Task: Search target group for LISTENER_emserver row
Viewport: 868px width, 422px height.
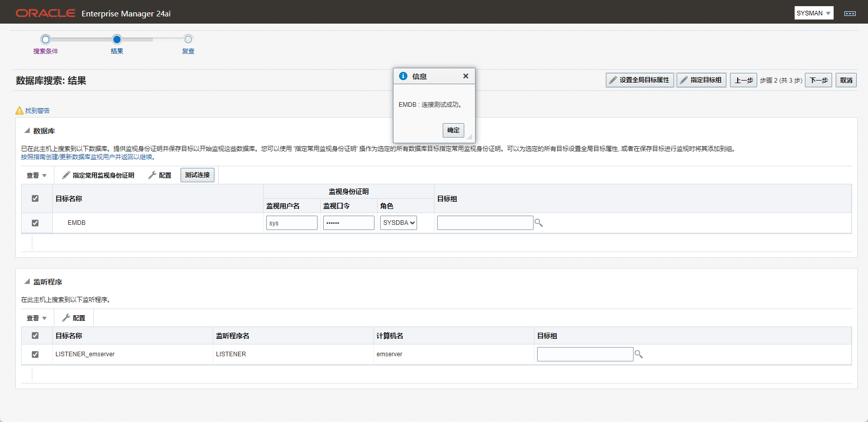Action: point(639,354)
